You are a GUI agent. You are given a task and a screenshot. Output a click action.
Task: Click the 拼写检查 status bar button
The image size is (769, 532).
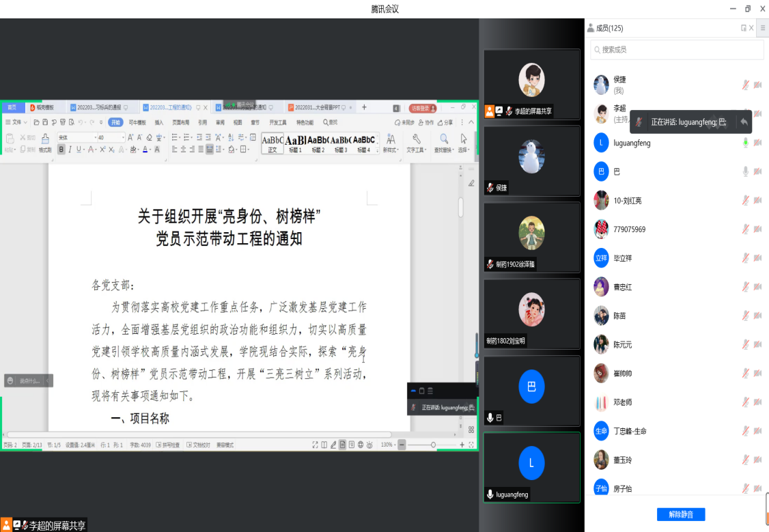click(168, 445)
